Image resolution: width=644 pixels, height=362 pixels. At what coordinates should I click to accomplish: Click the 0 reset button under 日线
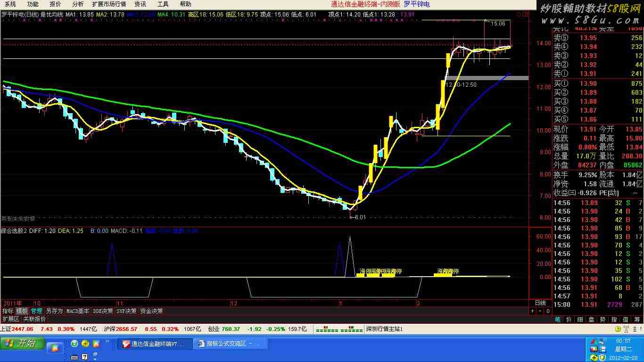tap(548, 311)
